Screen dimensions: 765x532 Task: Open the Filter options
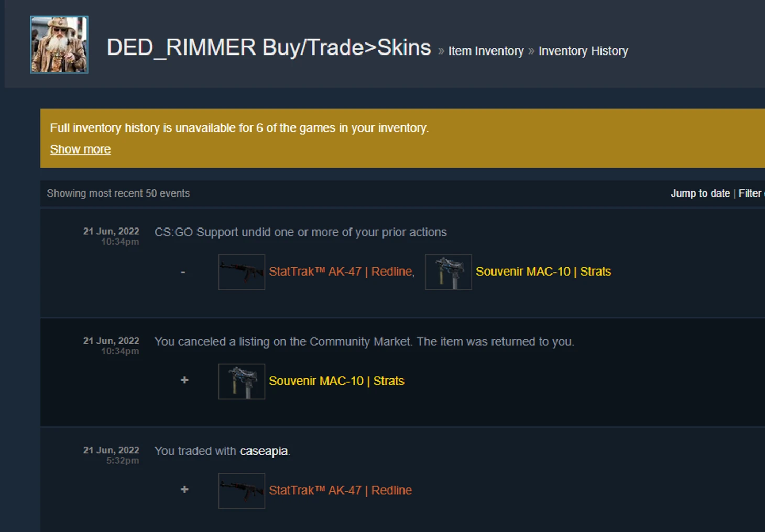(x=751, y=193)
